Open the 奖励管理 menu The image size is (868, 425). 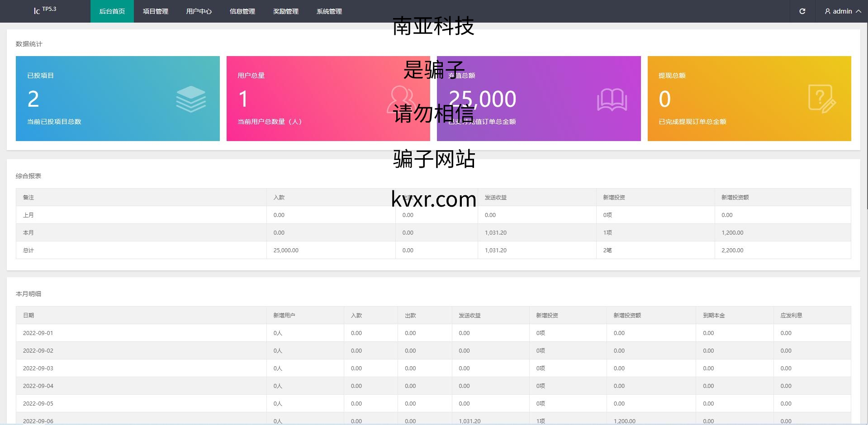point(285,11)
